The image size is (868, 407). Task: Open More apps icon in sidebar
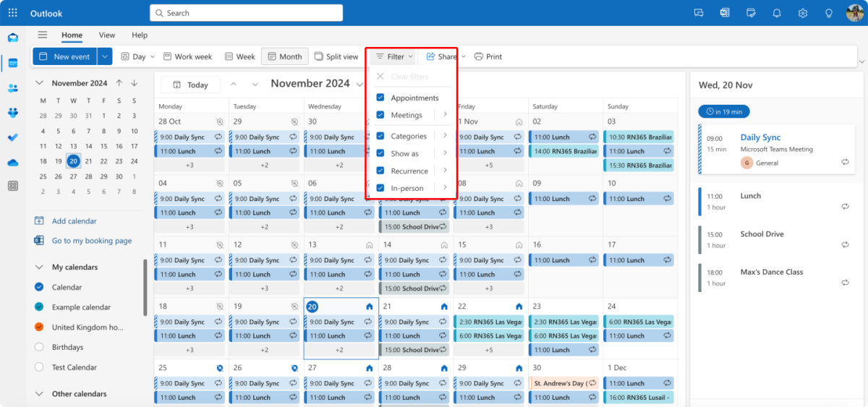(13, 186)
